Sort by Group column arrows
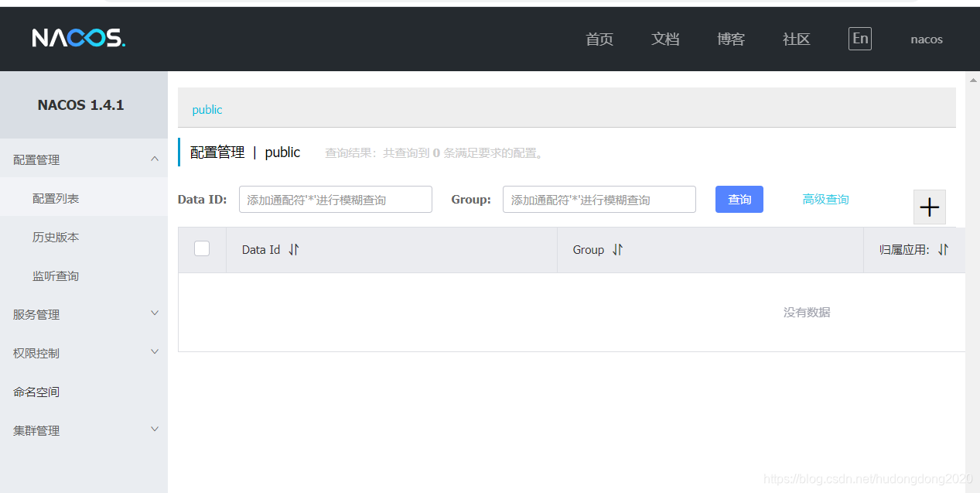The width and height of the screenshot is (980, 493). tap(617, 250)
